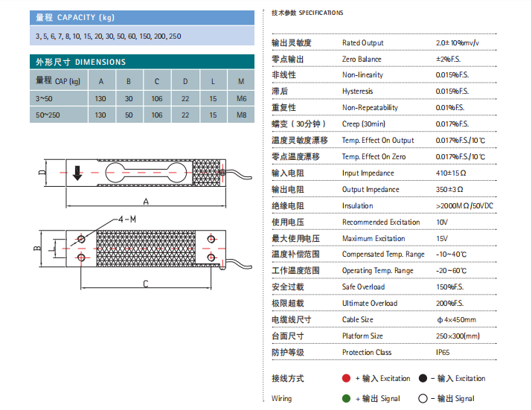Click 'Temp. Effect On Zero' label
The image size is (532, 410).
[x=374, y=156]
